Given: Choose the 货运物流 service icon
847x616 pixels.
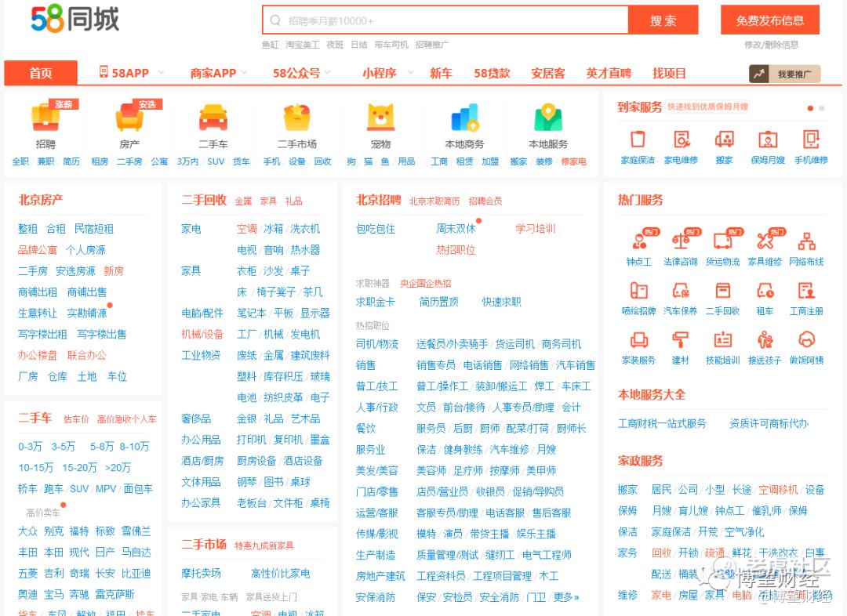Looking at the screenshot, I should (723, 241).
